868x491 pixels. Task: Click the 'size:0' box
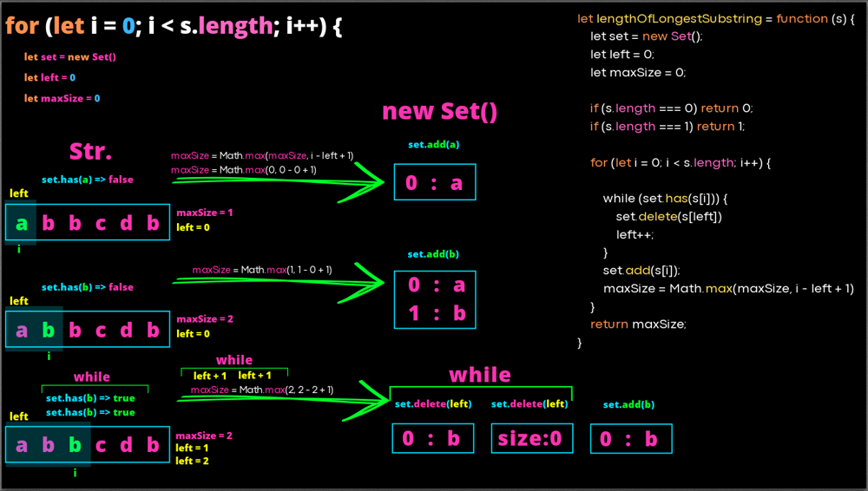point(532,439)
